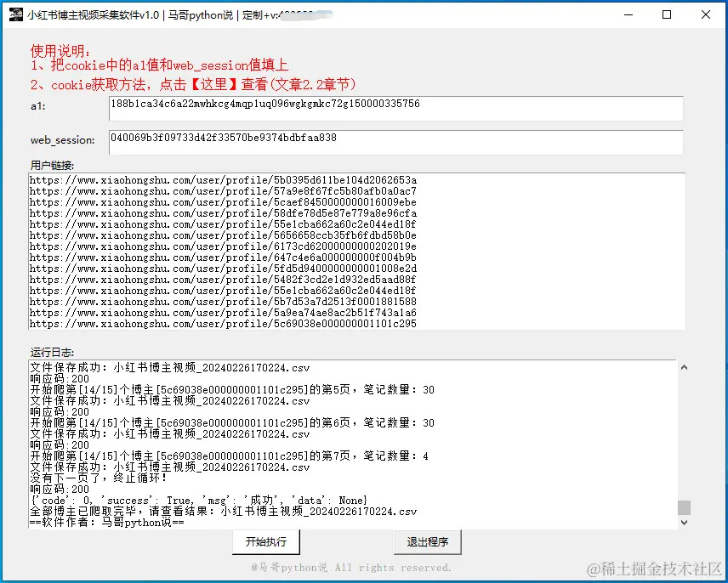The image size is (728, 583).
Task: Click the log scrollbar thumb
Action: tap(684, 507)
